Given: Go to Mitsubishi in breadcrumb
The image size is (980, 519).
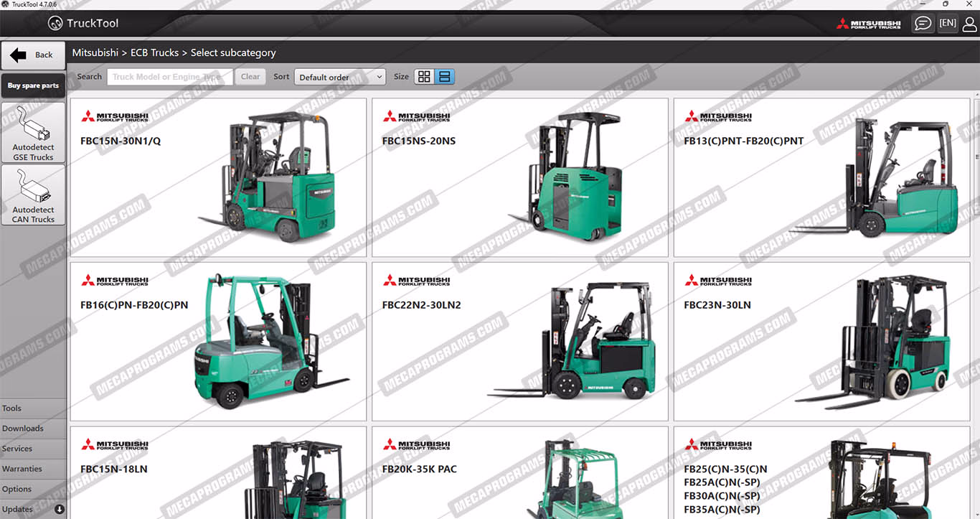Looking at the screenshot, I should (x=95, y=52).
